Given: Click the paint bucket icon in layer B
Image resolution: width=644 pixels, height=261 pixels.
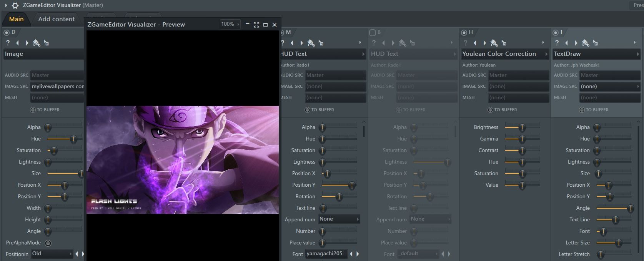Looking at the screenshot, I should point(403,43).
